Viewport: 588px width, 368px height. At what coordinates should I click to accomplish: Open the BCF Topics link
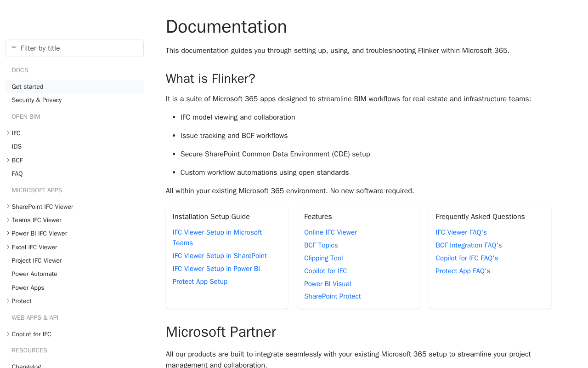(x=321, y=245)
